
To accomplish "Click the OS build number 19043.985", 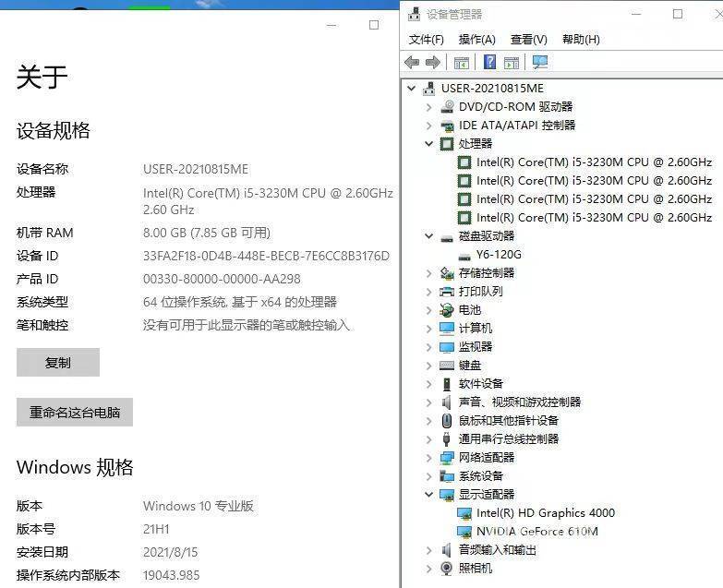I will tap(171, 575).
